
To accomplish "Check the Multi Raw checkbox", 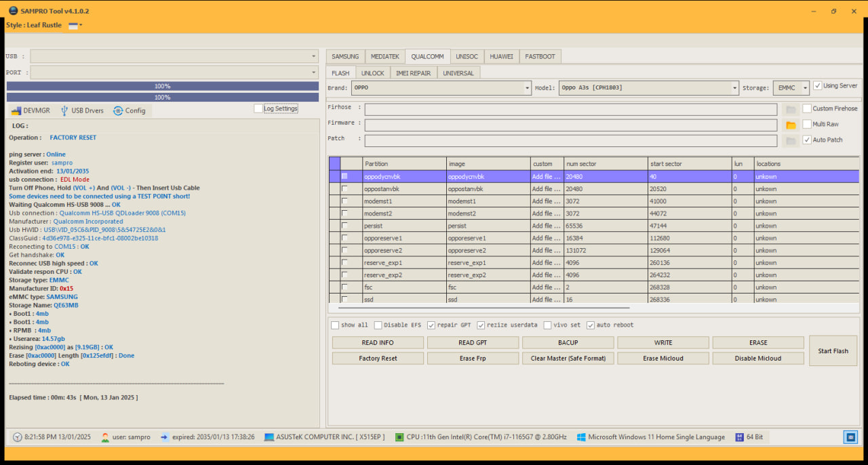I will pos(807,124).
